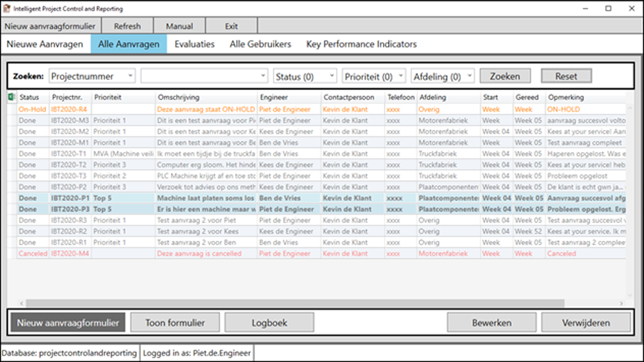Image resolution: width=644 pixels, height=362 pixels.
Task: Open the Prioriteit (0) filter dropdown
Action: coord(374,76)
